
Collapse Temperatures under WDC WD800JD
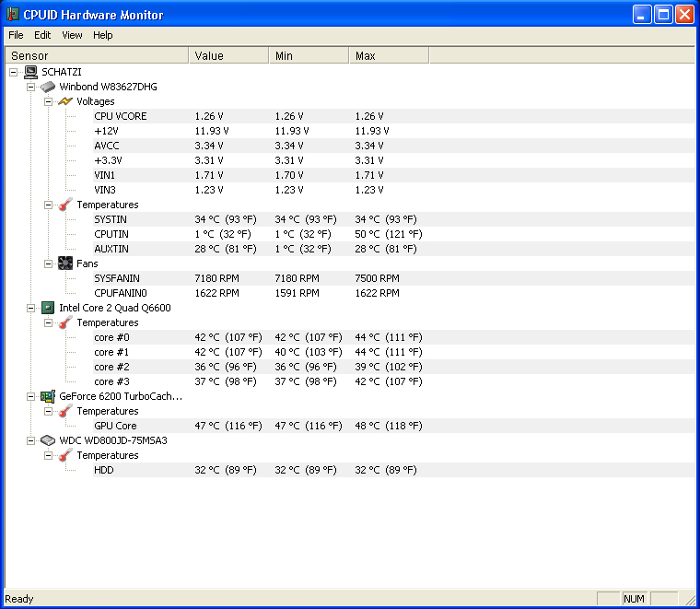(x=48, y=455)
